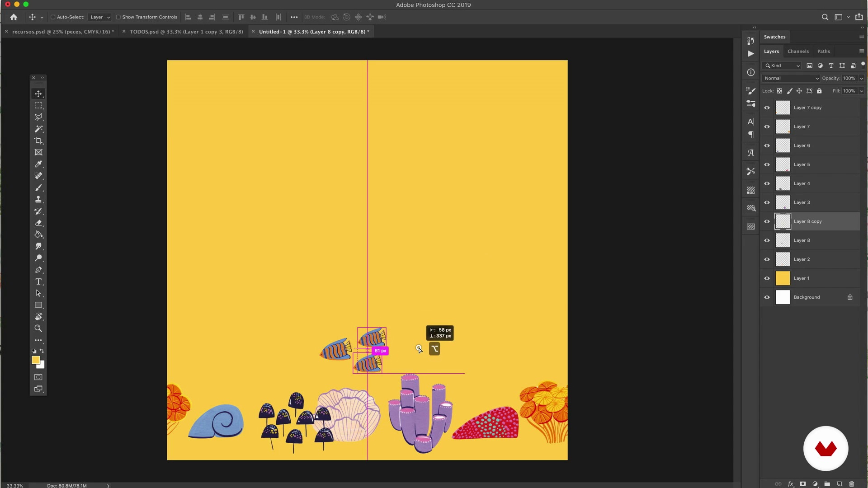Select the History Brush tool
The width and height of the screenshot is (868, 488).
coord(38,211)
